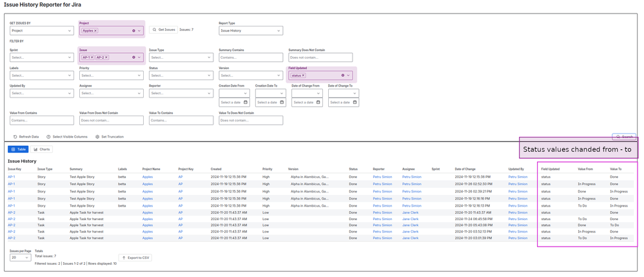This screenshot has width=644, height=277.
Task: Remove the status chip from Field Updated
Action: tap(303, 76)
